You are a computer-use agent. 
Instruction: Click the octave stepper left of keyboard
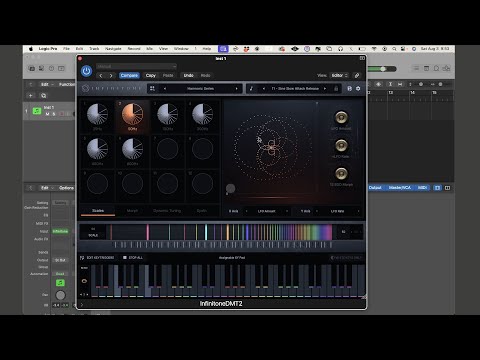click(x=84, y=294)
